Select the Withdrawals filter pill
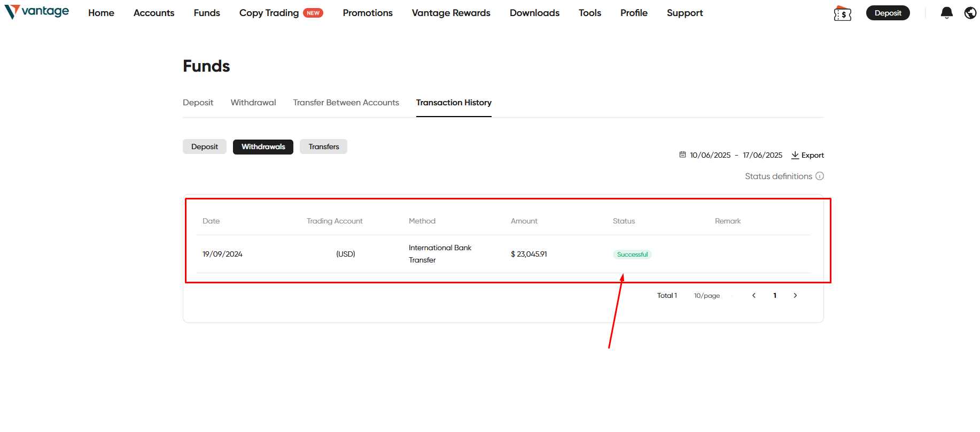 [x=263, y=146]
